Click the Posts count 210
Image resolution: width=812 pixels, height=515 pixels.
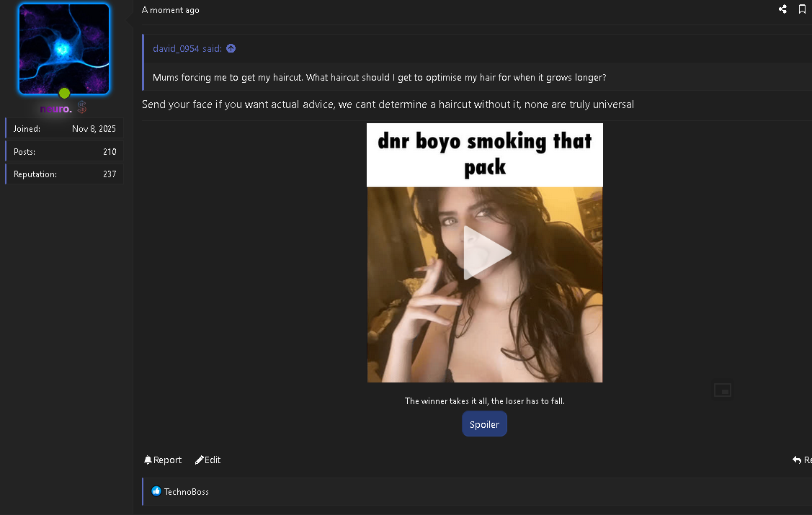[x=110, y=152]
